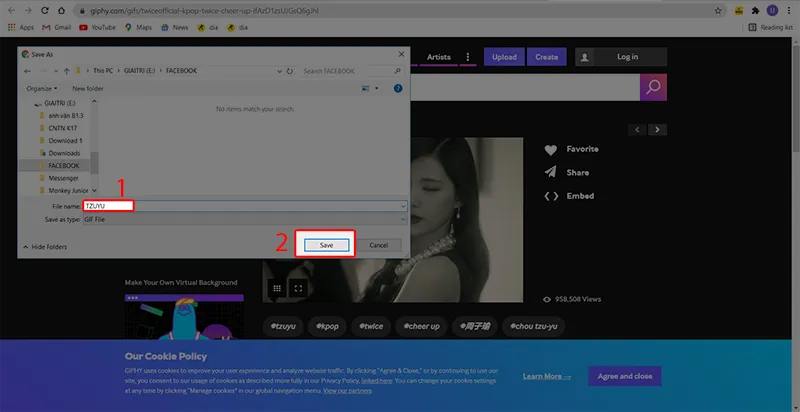Click the #chou tzu-yu tag
800x412 pixels.
[x=533, y=326]
